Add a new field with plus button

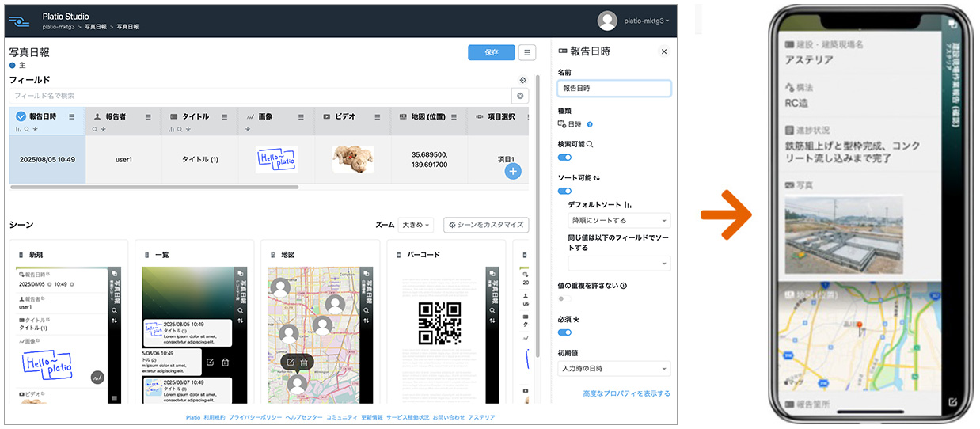tap(513, 171)
